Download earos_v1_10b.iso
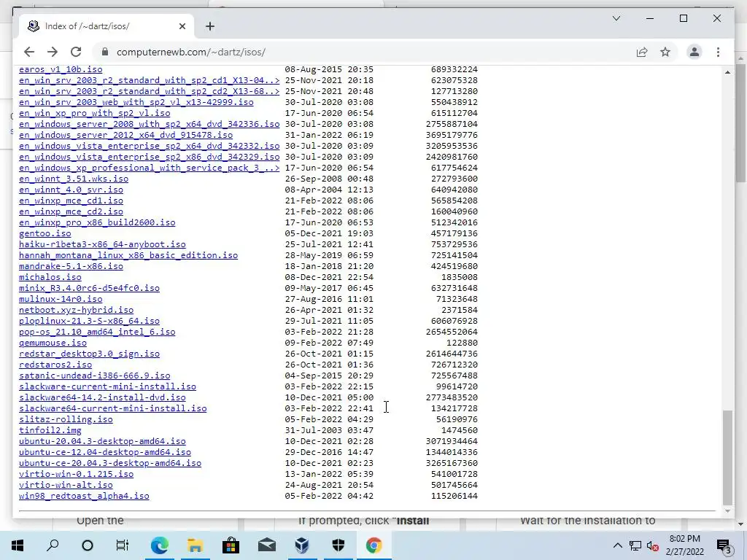This screenshot has height=560, width=747. (x=61, y=69)
